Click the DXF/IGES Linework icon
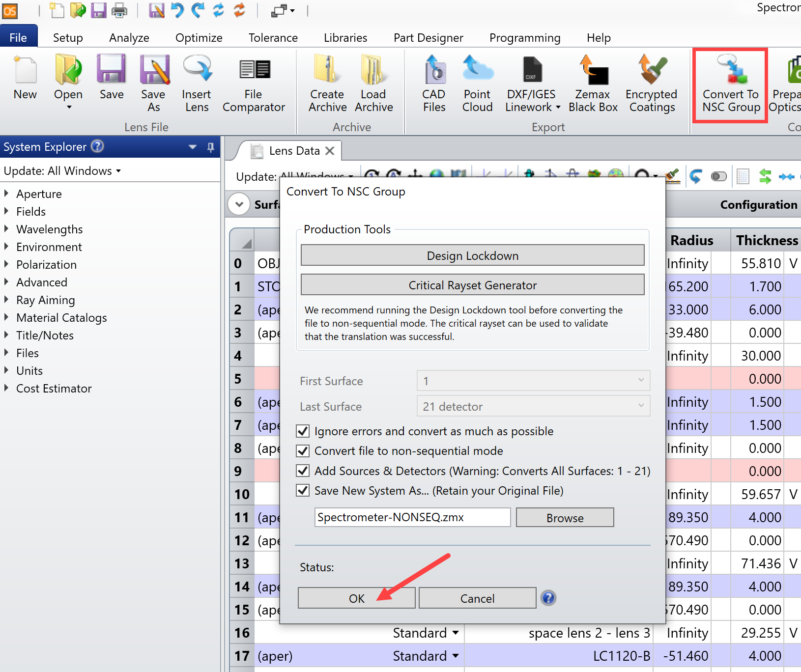Image resolution: width=801 pixels, height=672 pixels. click(532, 69)
